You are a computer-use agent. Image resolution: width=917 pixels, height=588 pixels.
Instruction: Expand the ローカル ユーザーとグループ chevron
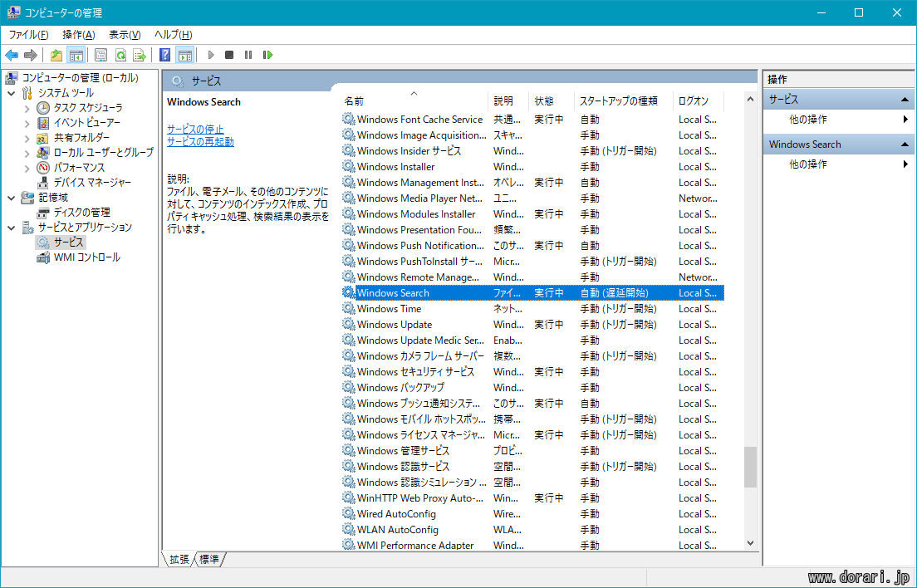tap(27, 153)
